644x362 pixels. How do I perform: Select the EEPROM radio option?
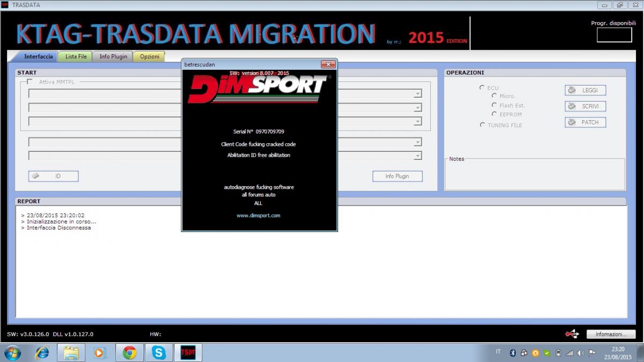click(x=494, y=114)
